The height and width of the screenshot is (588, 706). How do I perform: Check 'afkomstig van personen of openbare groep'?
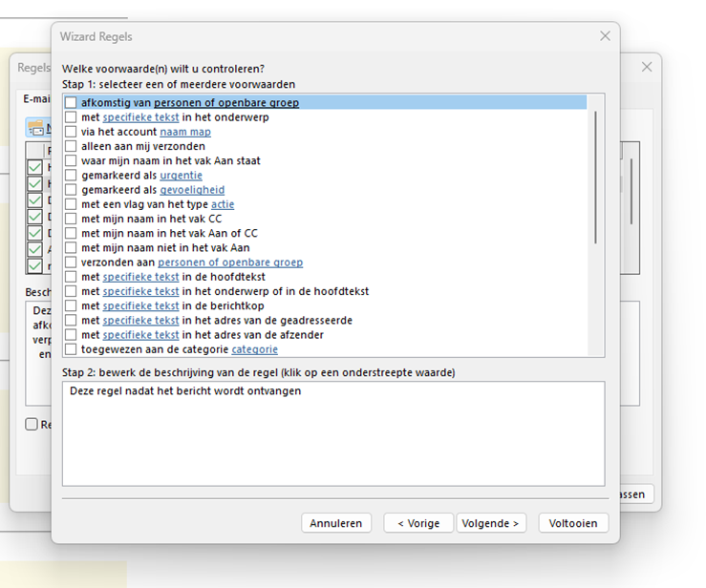(71, 103)
